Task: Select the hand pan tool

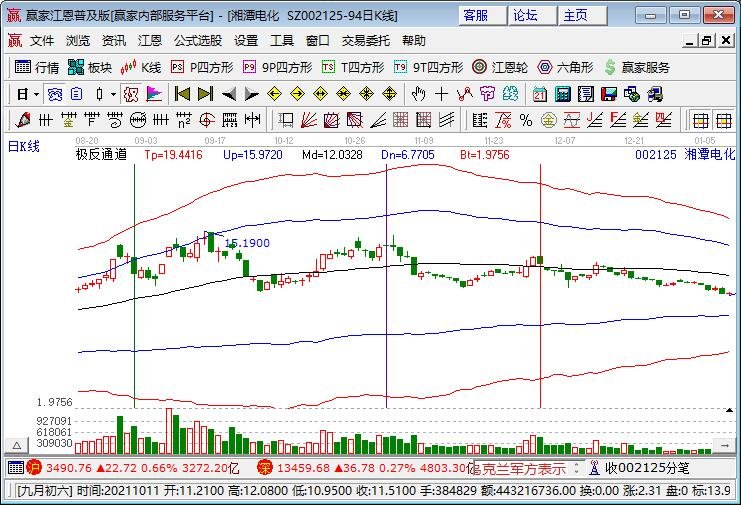Action: pyautogui.click(x=418, y=94)
